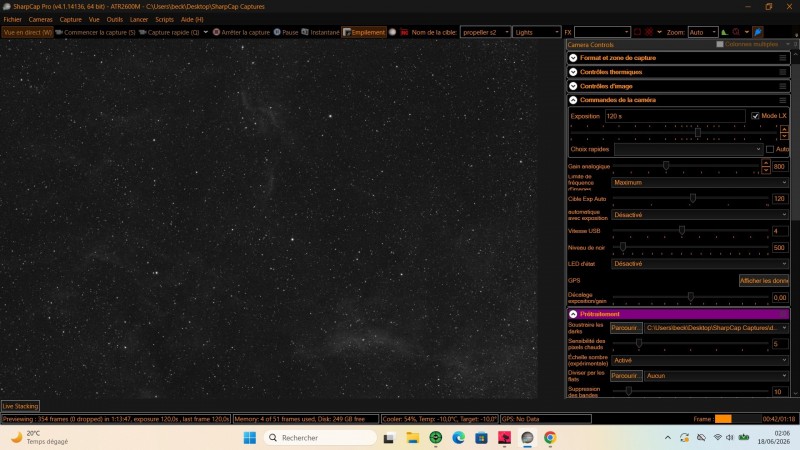This screenshot has height=450, width=800.
Task: Open the target name dropdown showing propeller s2
Action: 485,32
